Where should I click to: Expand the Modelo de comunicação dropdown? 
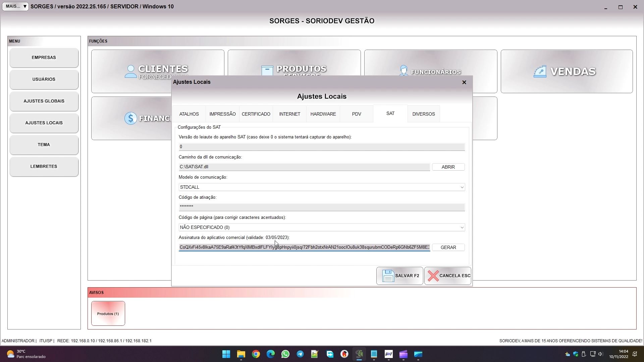pos(462,187)
